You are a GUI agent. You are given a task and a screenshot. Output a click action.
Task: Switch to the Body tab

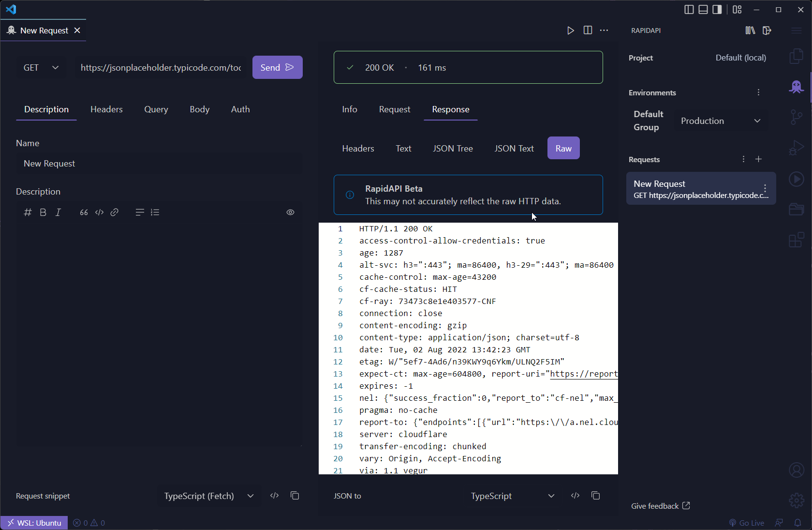point(200,109)
